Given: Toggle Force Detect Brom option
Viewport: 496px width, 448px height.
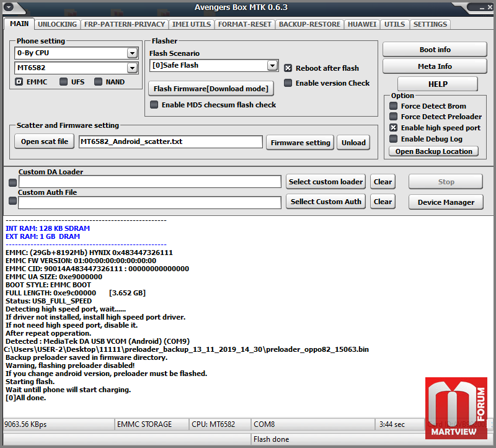Looking at the screenshot, I should coord(393,105).
